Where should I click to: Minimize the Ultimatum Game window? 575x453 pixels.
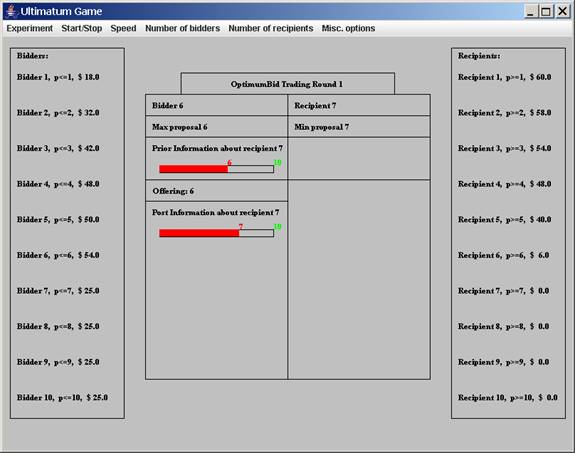(531, 11)
